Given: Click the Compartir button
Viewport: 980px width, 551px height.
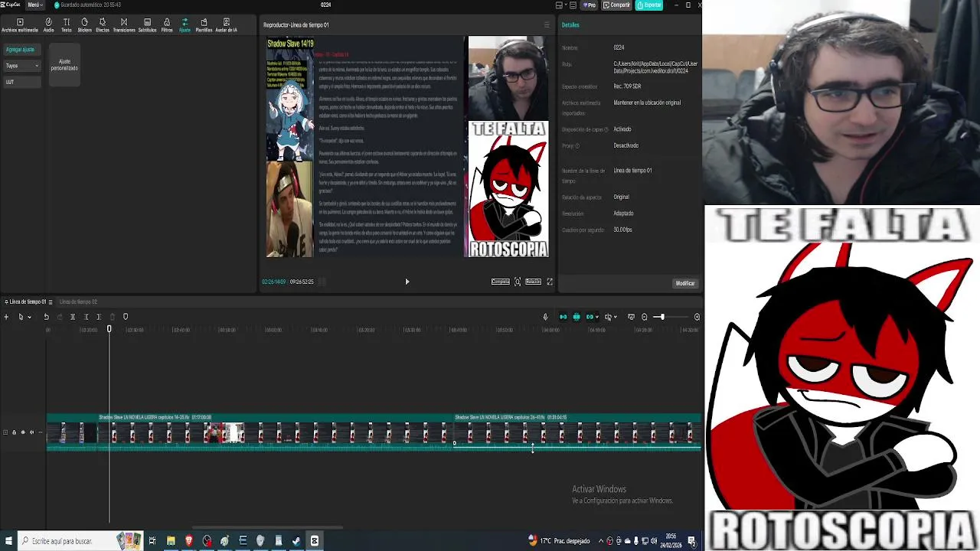Looking at the screenshot, I should [616, 5].
